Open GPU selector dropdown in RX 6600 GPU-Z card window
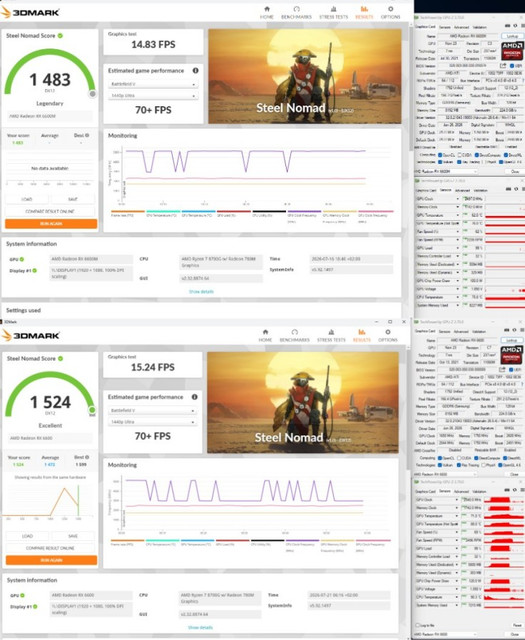The height and width of the screenshot is (640, 525). pyautogui.click(x=445, y=474)
